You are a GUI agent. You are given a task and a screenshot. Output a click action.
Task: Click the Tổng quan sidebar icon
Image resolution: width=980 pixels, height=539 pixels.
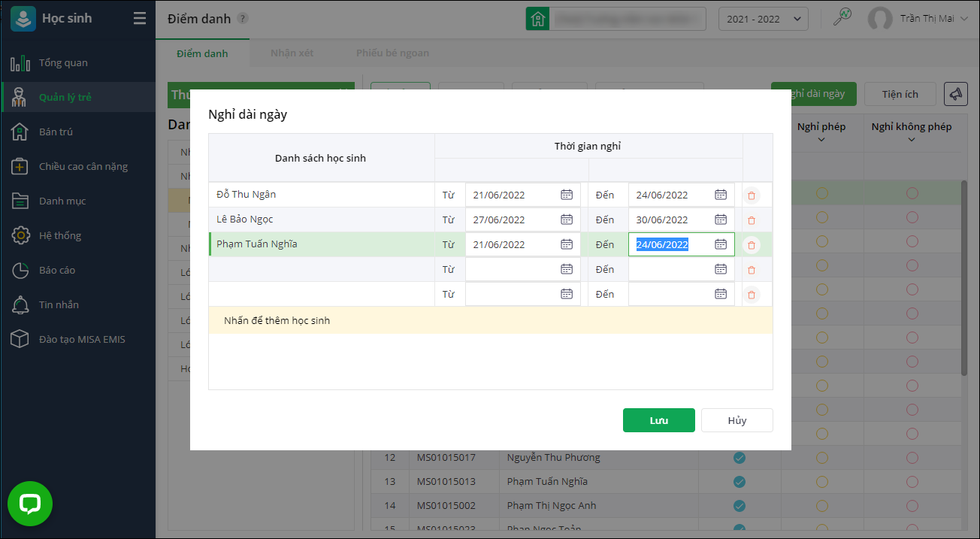click(20, 63)
